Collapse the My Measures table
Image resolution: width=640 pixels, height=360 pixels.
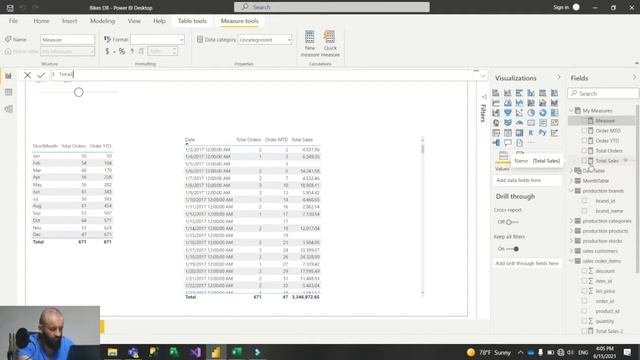[x=572, y=111]
